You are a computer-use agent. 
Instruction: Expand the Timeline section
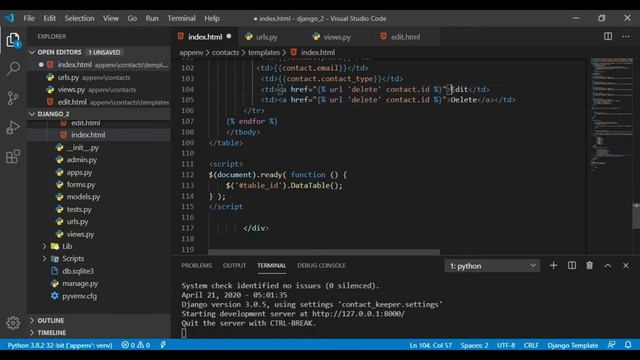click(x=99, y=333)
